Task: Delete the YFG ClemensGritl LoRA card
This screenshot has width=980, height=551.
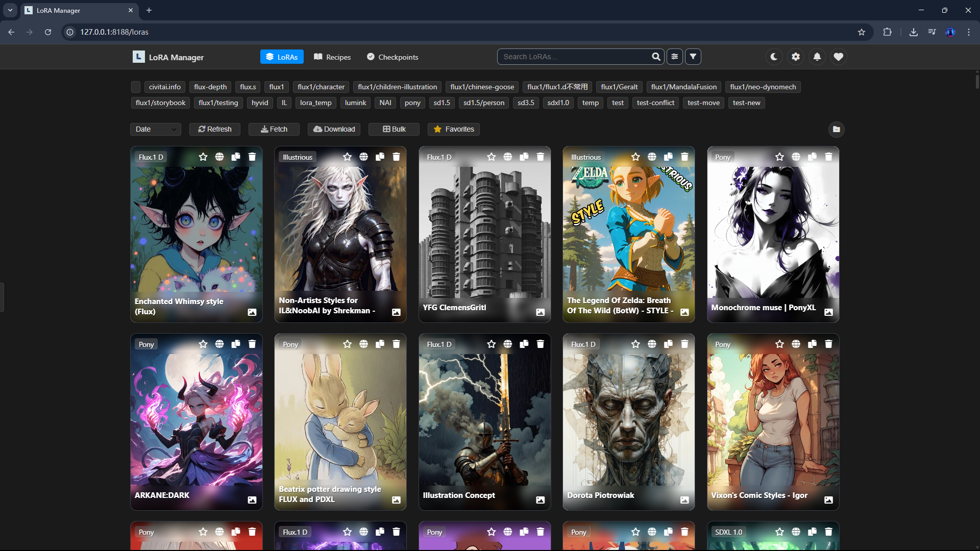Action: point(540,157)
